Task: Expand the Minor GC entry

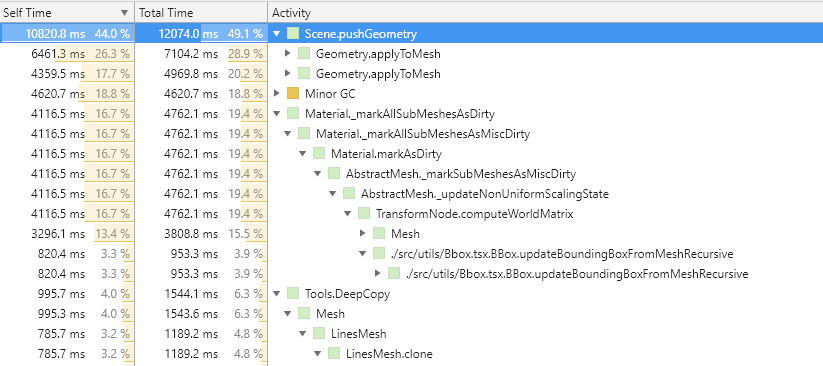Action: click(277, 94)
